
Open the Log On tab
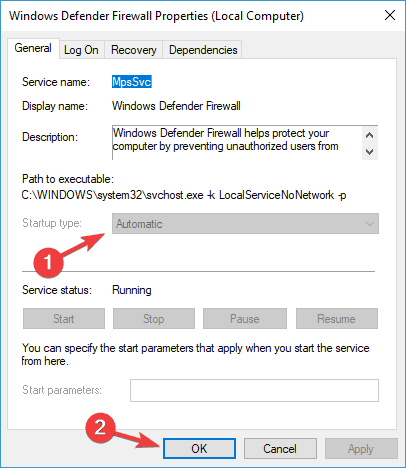(x=81, y=50)
